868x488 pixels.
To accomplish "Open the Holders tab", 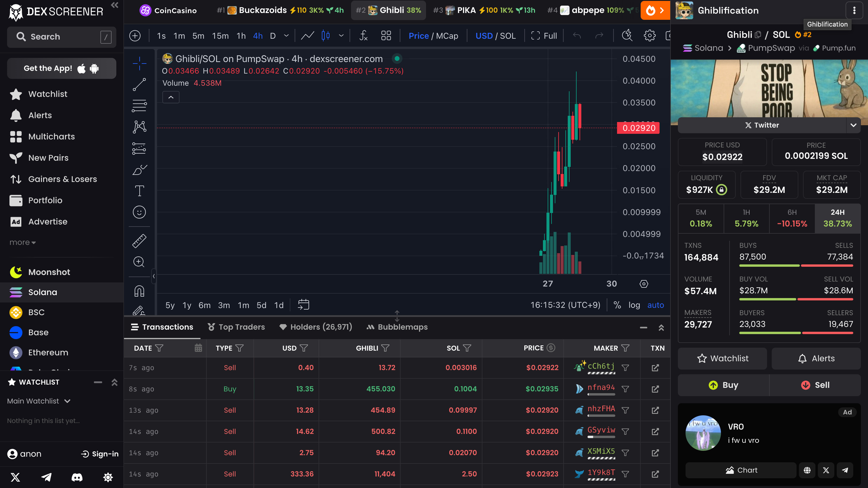I will tap(316, 327).
